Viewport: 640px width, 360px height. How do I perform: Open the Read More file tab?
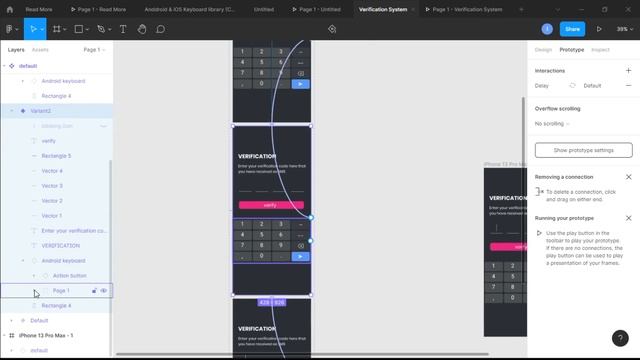[x=39, y=9]
